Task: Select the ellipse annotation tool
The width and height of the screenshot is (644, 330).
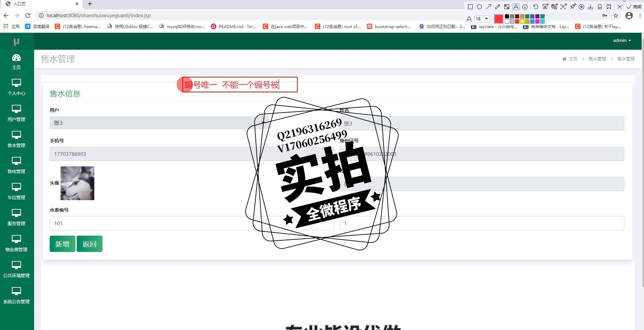Action: click(479, 7)
